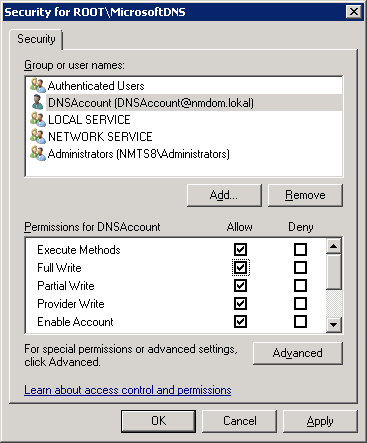This screenshot has height=443, width=367.
Task: Click the Remove button
Action: 305,195
